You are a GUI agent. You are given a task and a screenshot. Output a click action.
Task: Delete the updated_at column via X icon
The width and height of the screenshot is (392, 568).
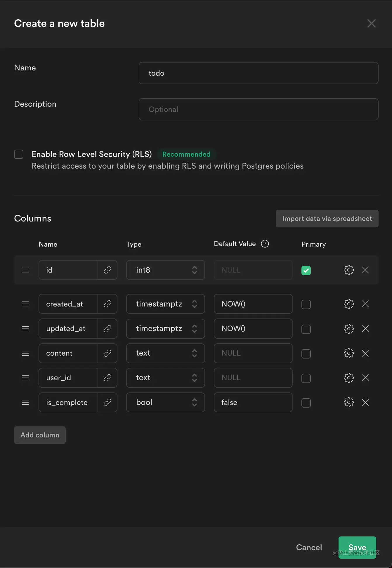(x=365, y=329)
